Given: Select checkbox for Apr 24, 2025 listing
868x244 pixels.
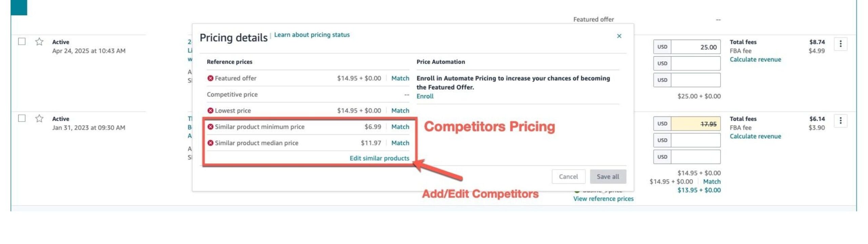Looking at the screenshot, I should (x=22, y=42).
